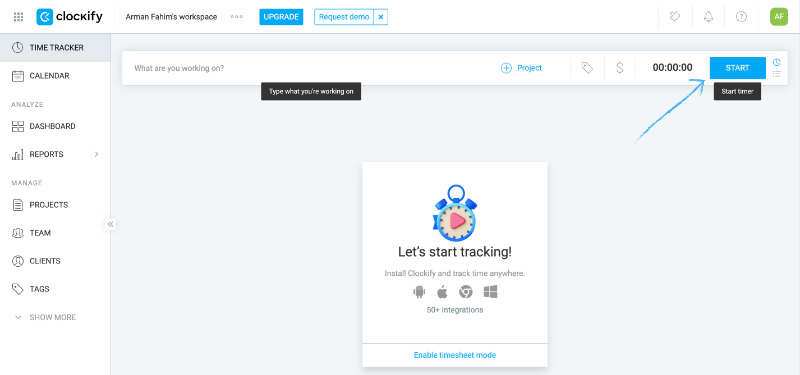Expand the REPORTS submenu chevron
Image resolution: width=800 pixels, height=375 pixels.
pyautogui.click(x=96, y=154)
